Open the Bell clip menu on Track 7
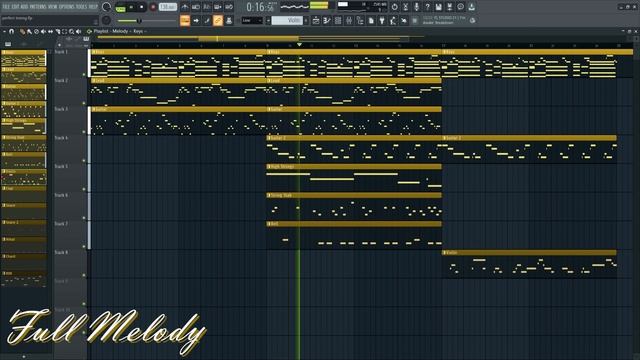640x360 pixels. (x=269, y=224)
